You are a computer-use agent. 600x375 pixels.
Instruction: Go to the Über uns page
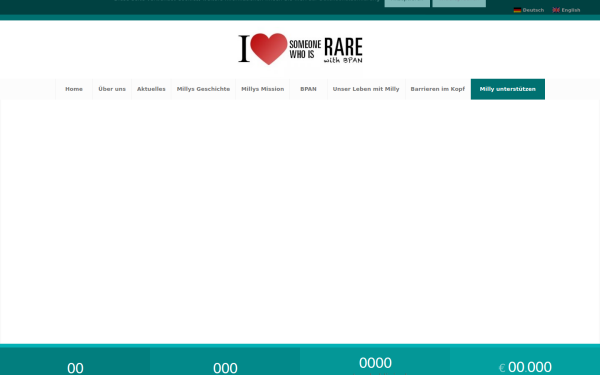pyautogui.click(x=112, y=89)
